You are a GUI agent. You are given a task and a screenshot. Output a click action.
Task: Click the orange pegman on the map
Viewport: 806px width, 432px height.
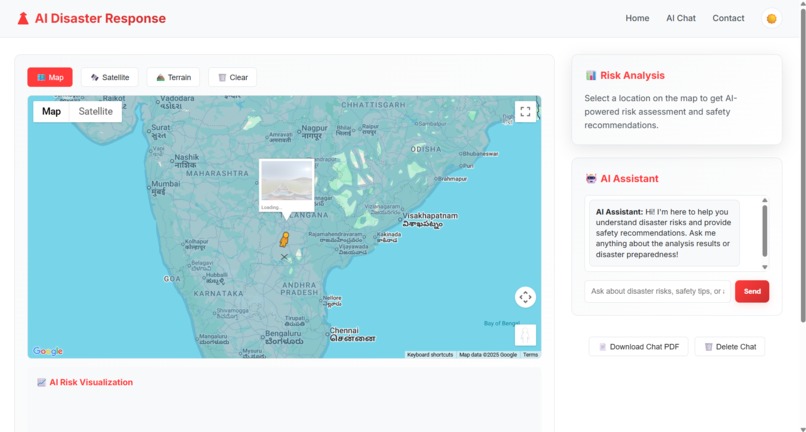(x=284, y=240)
